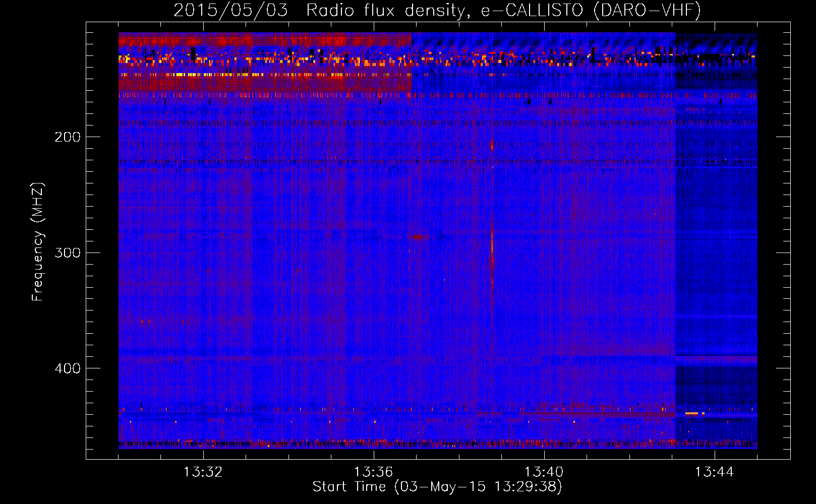Select the 13:44 time tick label
The image size is (816, 504).
click(x=715, y=472)
